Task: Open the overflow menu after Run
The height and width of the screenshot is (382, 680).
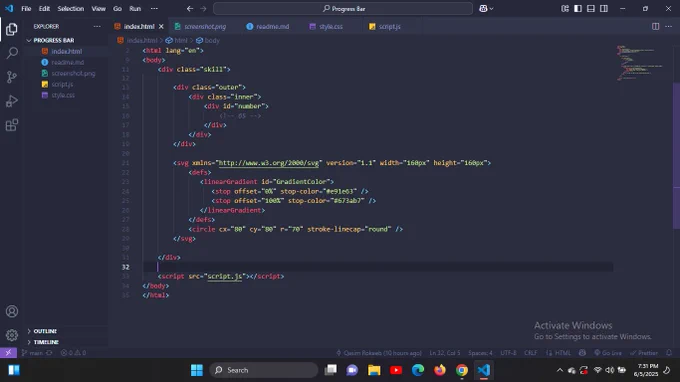Action: [154, 9]
